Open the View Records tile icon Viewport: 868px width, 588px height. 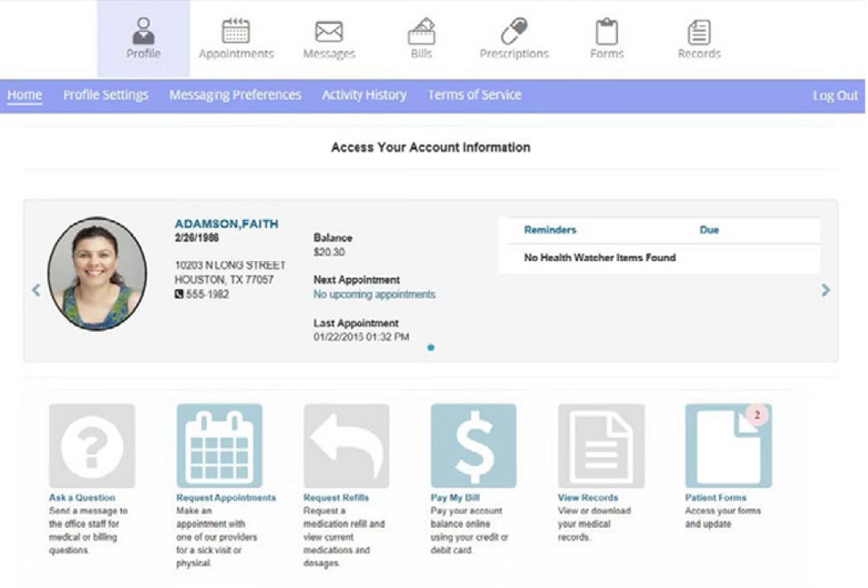[601, 446]
